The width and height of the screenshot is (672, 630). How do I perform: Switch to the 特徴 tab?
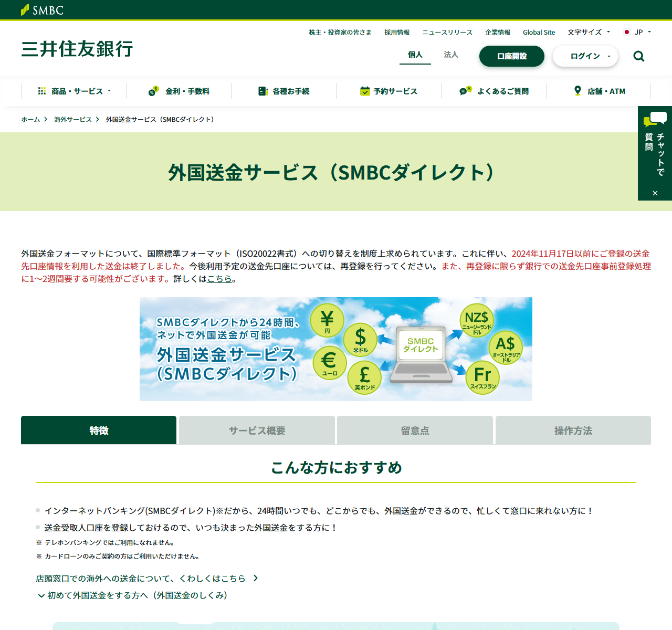click(x=99, y=430)
